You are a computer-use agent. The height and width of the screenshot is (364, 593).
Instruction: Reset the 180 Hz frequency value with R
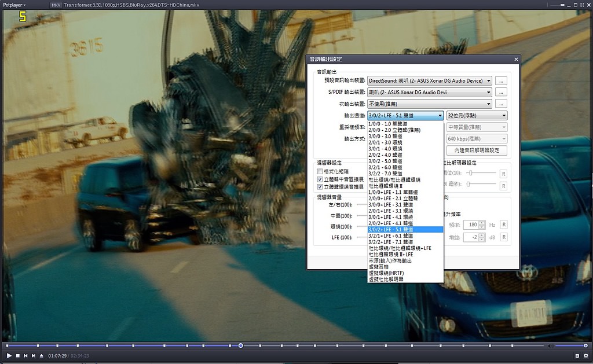click(x=503, y=225)
